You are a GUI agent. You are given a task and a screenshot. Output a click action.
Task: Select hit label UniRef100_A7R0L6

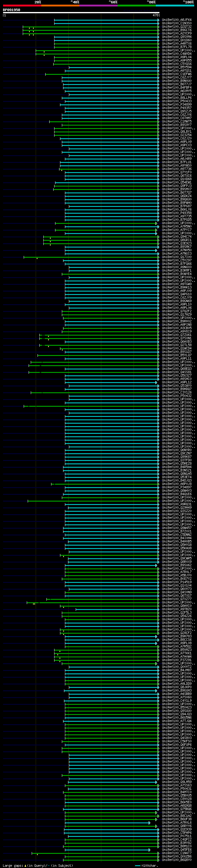point(177,822)
